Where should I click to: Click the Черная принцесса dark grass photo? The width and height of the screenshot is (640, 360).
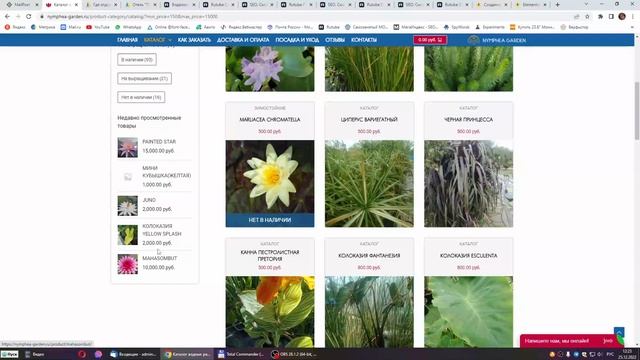[468, 184]
